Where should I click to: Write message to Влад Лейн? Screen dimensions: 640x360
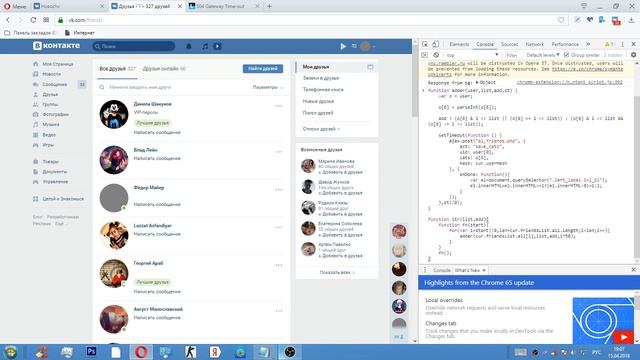(x=157, y=158)
